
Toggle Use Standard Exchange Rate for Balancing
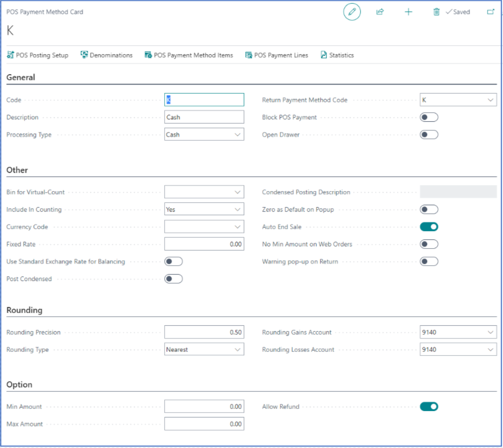pyautogui.click(x=174, y=262)
